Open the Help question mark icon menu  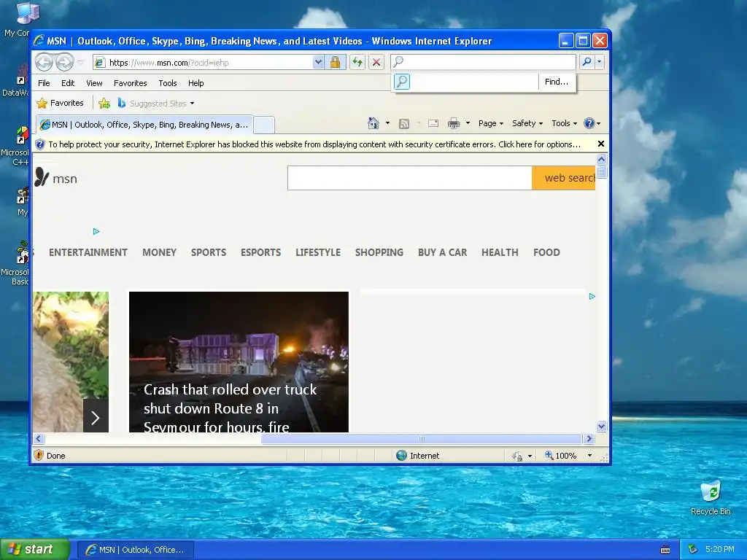pyautogui.click(x=592, y=123)
